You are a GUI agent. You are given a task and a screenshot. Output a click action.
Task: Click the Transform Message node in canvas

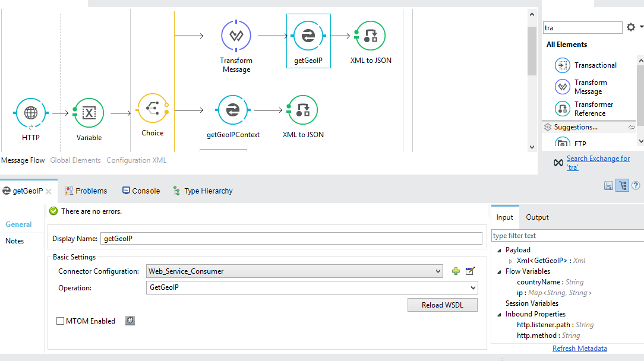tap(236, 36)
